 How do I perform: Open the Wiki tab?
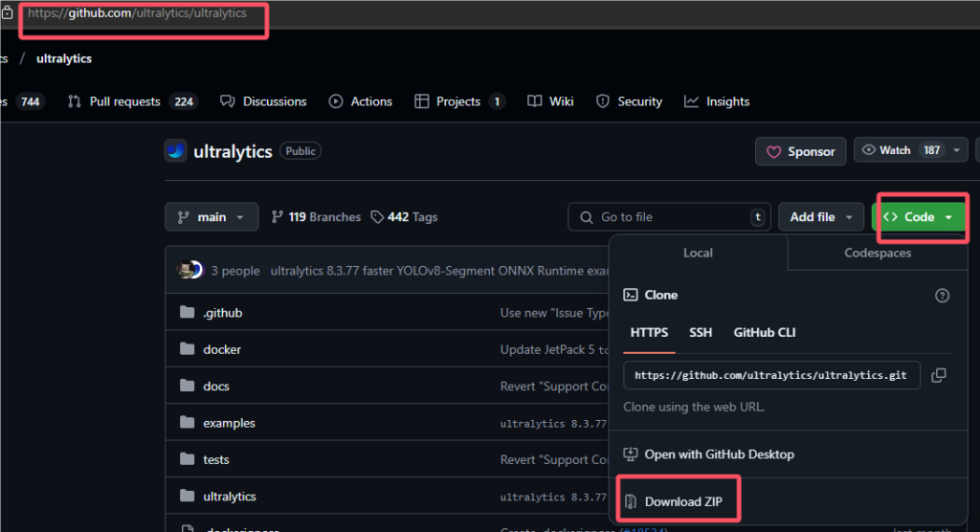tap(550, 101)
